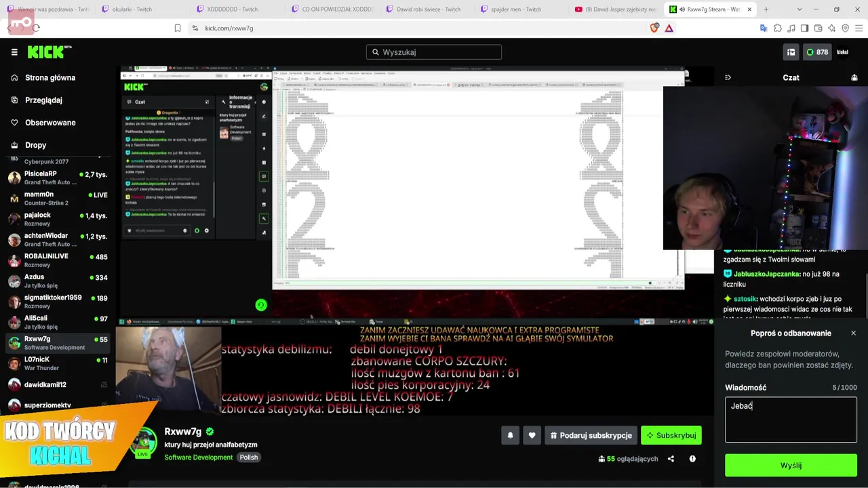This screenshot has width=868, height=488.
Task: Click sztosik username in chat
Action: [745, 299]
